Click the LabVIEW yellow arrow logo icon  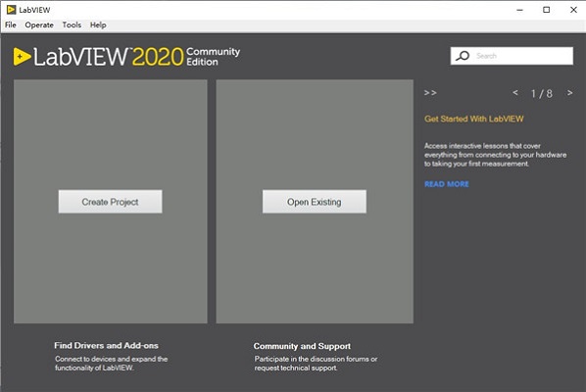22,57
